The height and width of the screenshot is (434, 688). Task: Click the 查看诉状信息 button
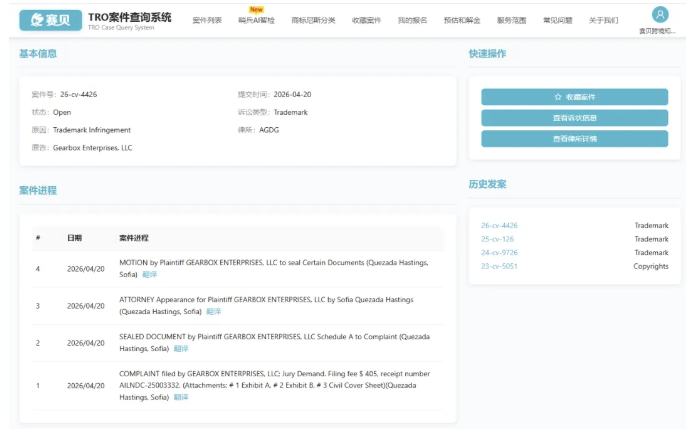tap(574, 118)
